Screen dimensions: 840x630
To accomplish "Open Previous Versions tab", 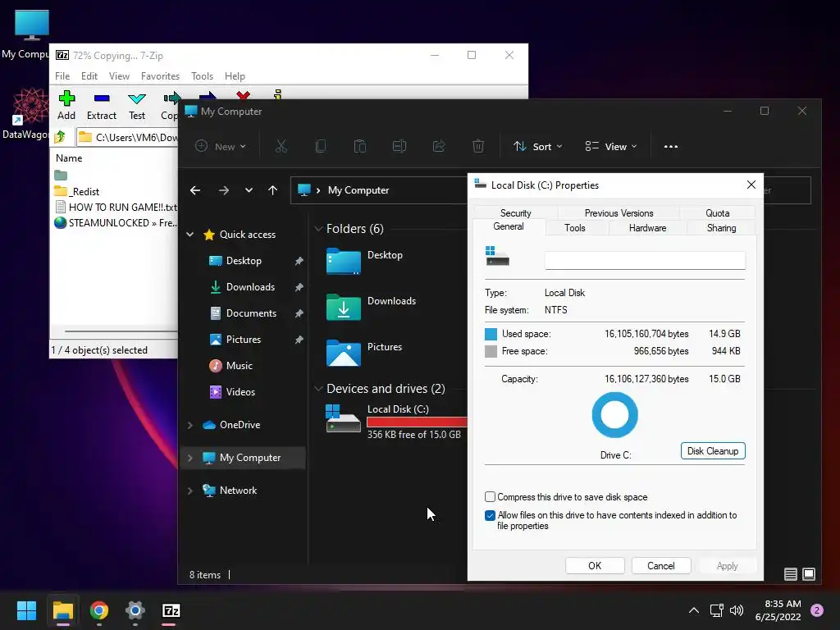I will [619, 212].
